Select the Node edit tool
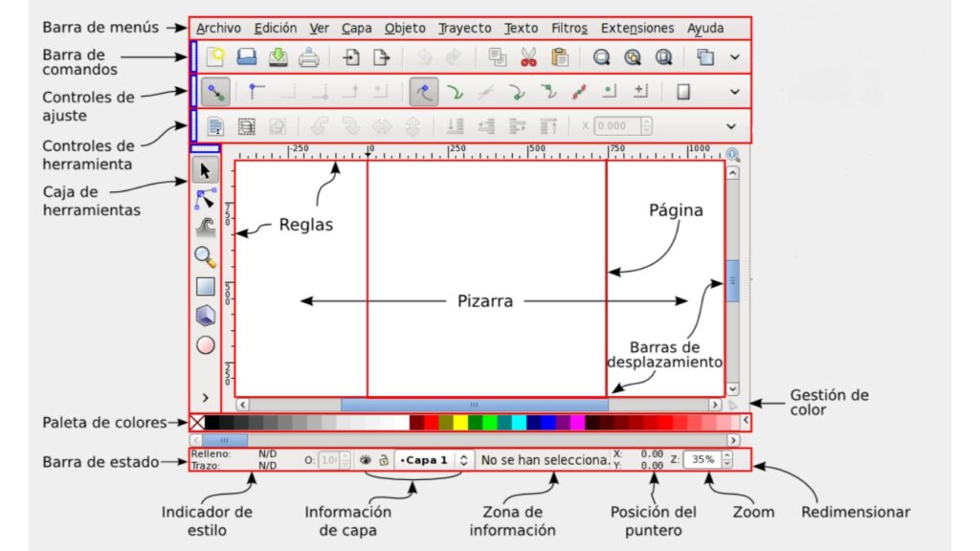The height and width of the screenshot is (551, 980). (x=206, y=199)
